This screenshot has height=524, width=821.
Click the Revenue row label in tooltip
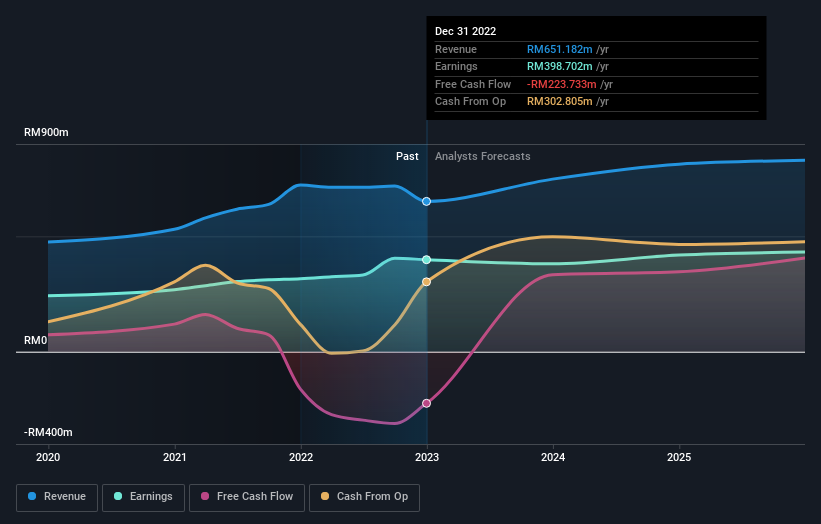[456, 49]
